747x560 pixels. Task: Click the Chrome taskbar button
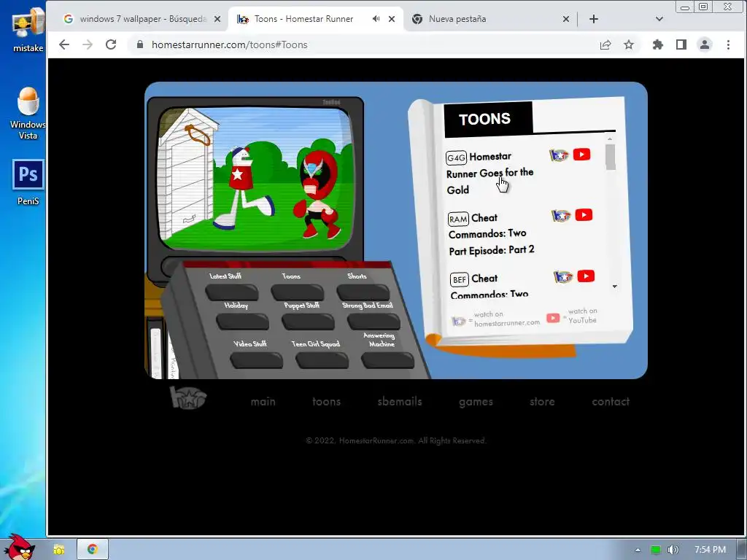(93, 550)
